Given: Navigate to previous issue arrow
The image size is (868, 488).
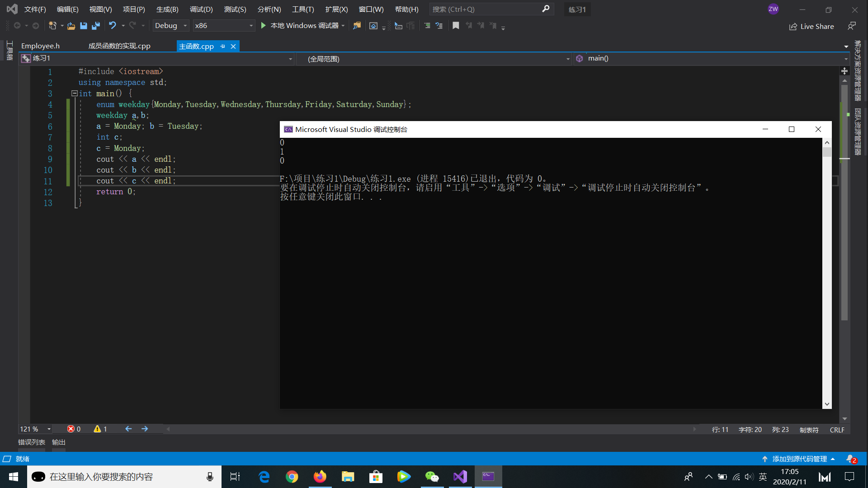Looking at the screenshot, I should 128,428.
